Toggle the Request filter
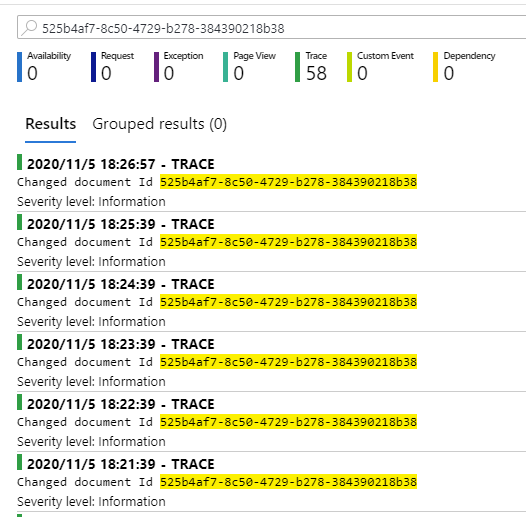 click(x=113, y=67)
